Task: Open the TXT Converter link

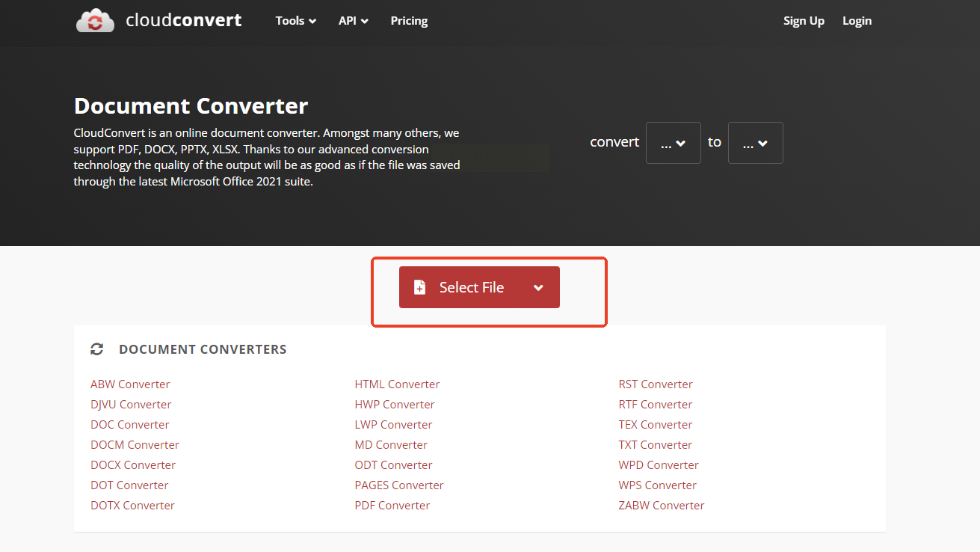Action: tap(656, 445)
